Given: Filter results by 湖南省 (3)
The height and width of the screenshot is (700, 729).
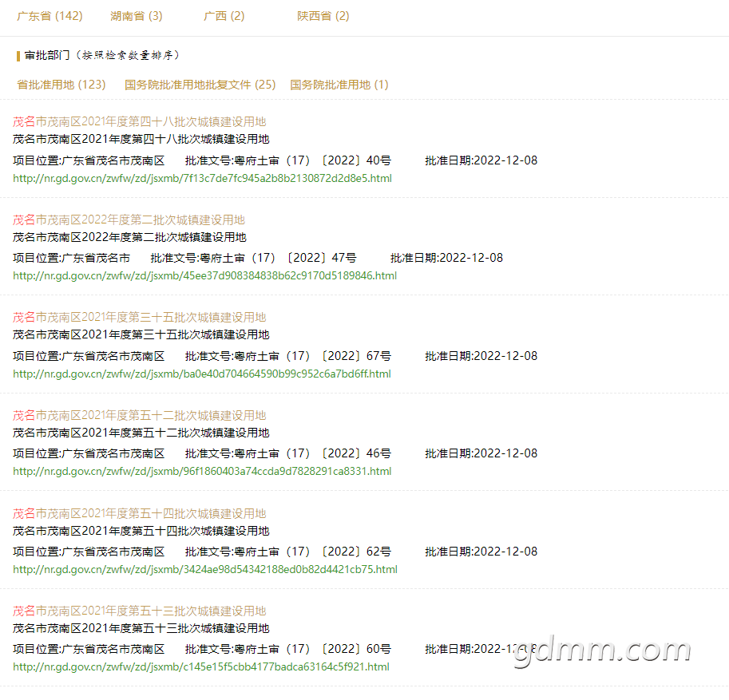Looking at the screenshot, I should pyautogui.click(x=137, y=16).
